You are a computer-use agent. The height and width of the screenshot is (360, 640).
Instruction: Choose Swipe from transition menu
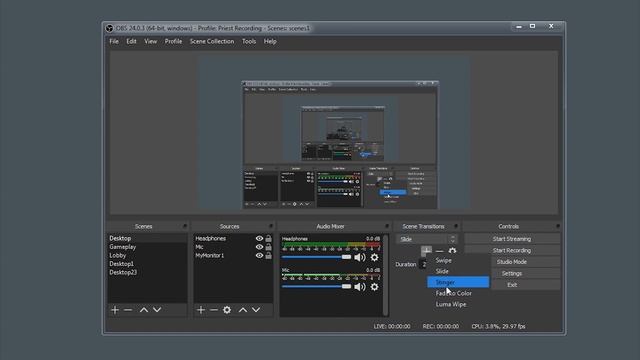(x=458, y=260)
